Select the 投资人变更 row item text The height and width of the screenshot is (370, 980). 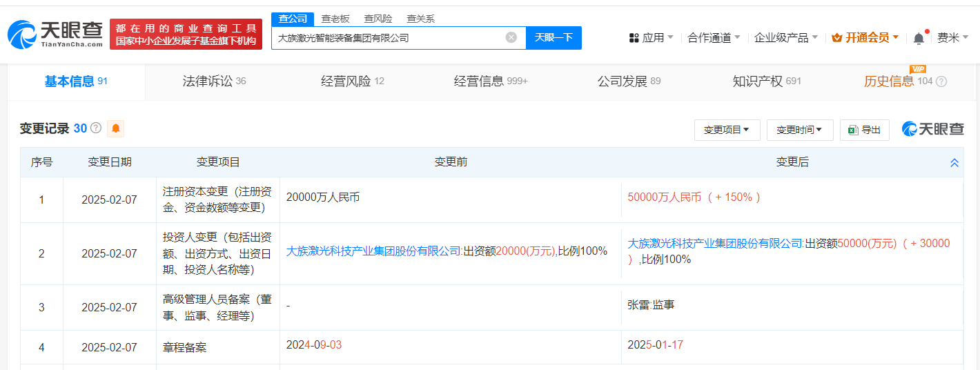pos(217,253)
